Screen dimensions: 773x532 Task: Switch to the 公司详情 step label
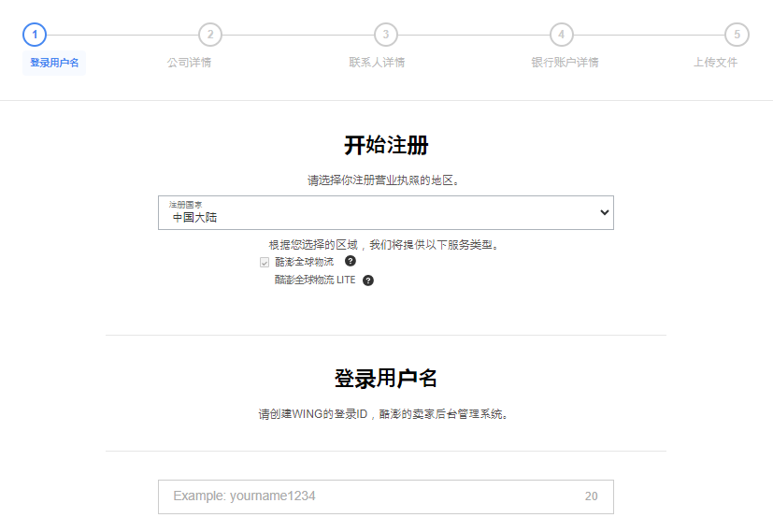pyautogui.click(x=189, y=63)
